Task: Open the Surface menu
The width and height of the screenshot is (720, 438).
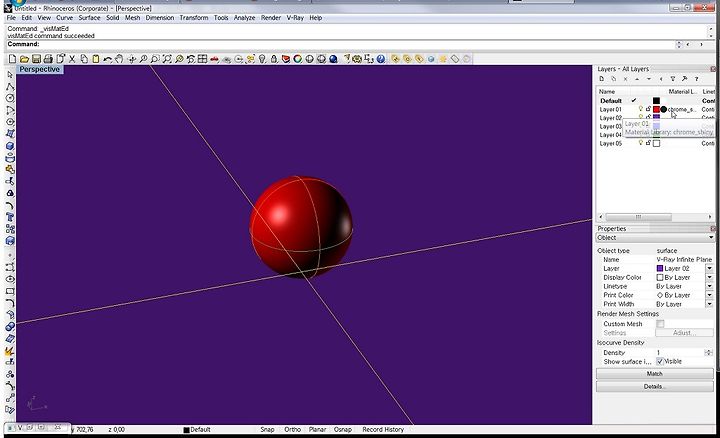Action: pos(89,18)
